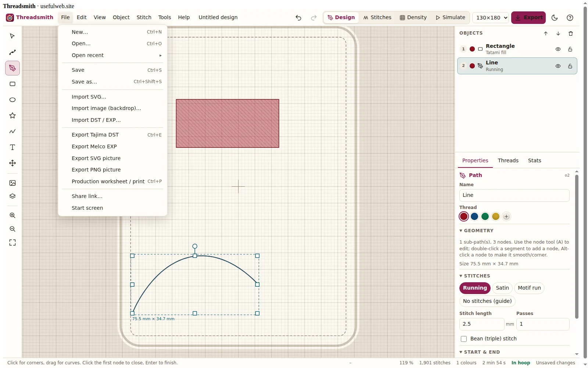Screen dimensions: 588x368
Task: Select the Satin stitch type
Action: [x=502, y=288]
